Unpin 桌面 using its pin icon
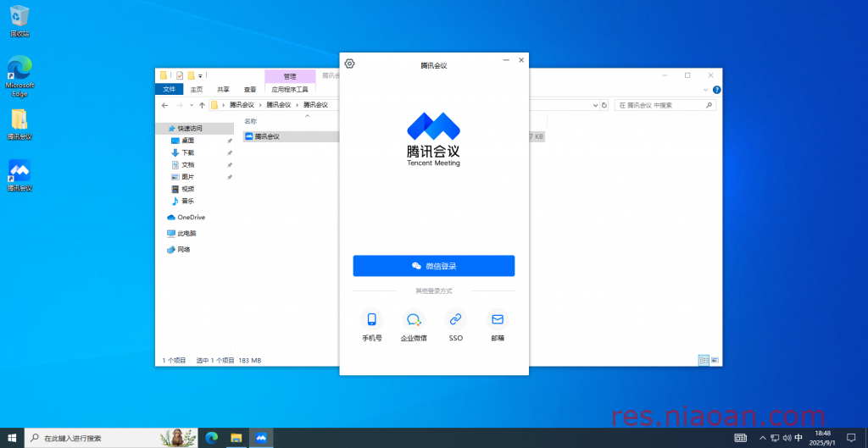Image resolution: width=868 pixels, height=448 pixels. (x=230, y=141)
